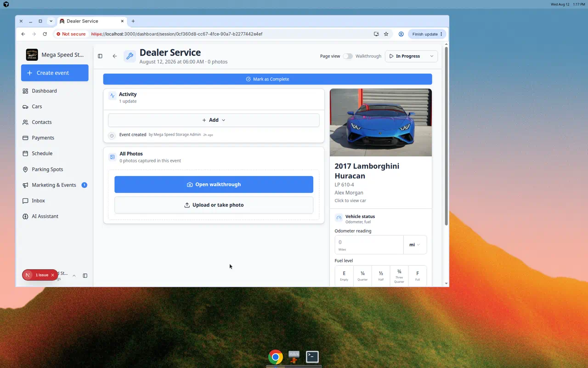Toggle the sidebar panel icon at the bottom left

pyautogui.click(x=85, y=276)
